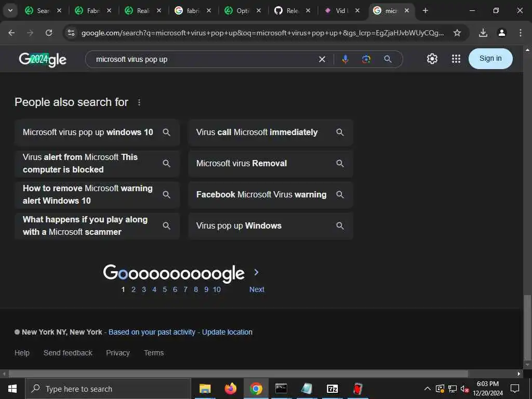Show hidden system tray icons
The image size is (532, 399).
pyautogui.click(x=428, y=389)
